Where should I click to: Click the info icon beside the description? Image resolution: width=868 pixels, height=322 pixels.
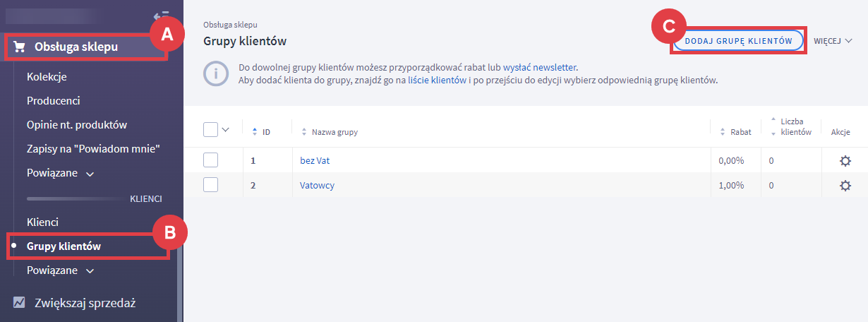(216, 73)
